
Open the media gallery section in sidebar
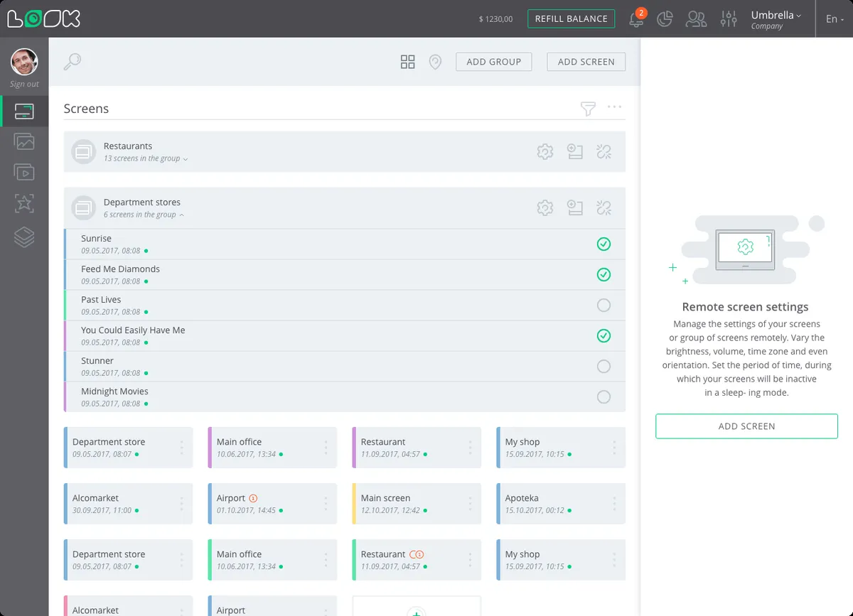pos(24,141)
